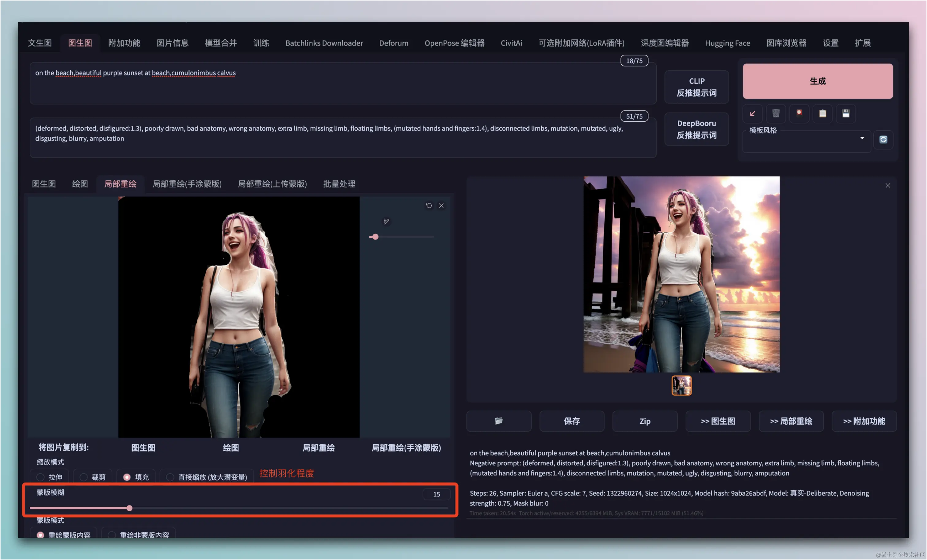Click the pink arrow read-prompt icon

point(753,114)
